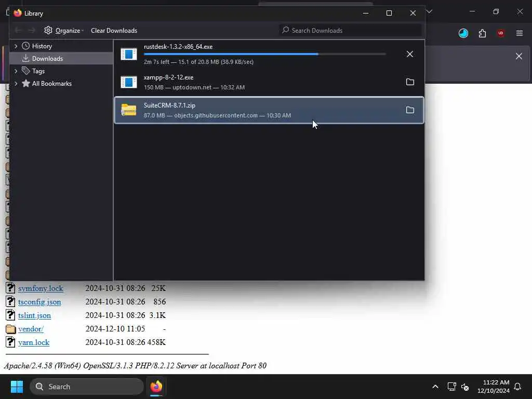Open the symfony.lock link
The image size is (532, 399).
(x=41, y=288)
